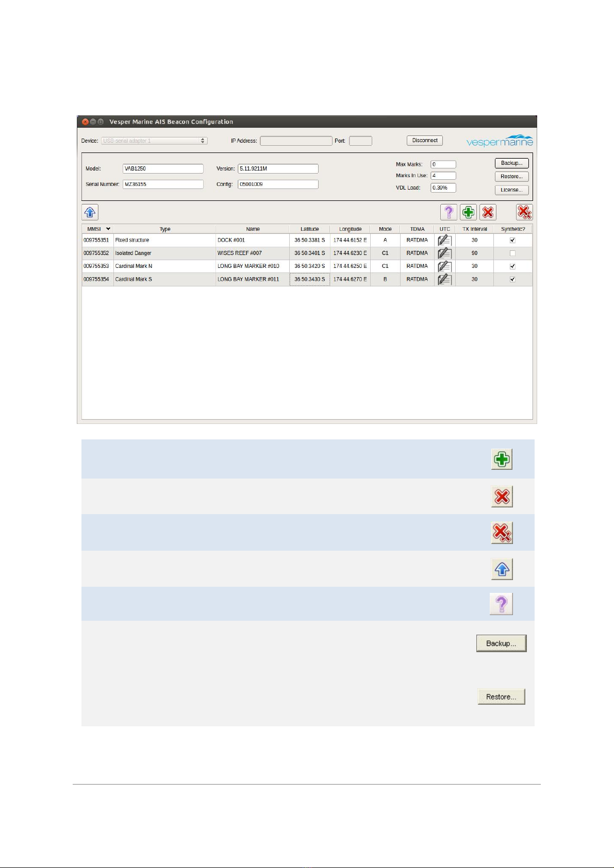Click the MMSI column sort arrow

108,229
